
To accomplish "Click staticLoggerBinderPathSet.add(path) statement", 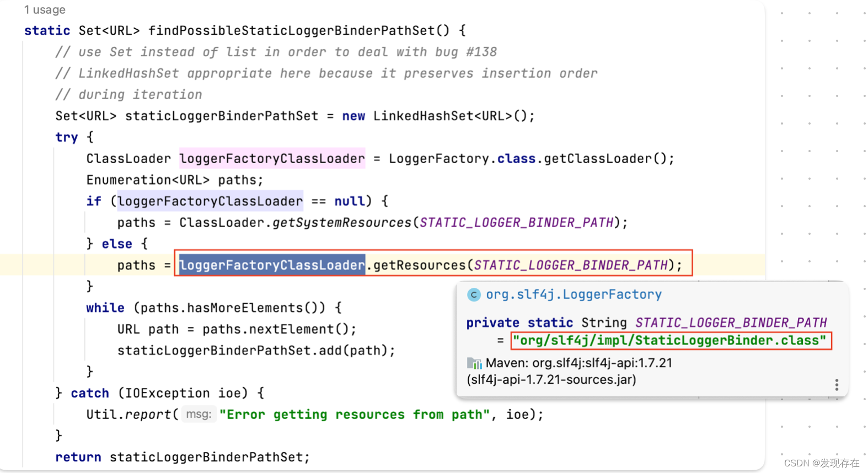I will [256, 351].
